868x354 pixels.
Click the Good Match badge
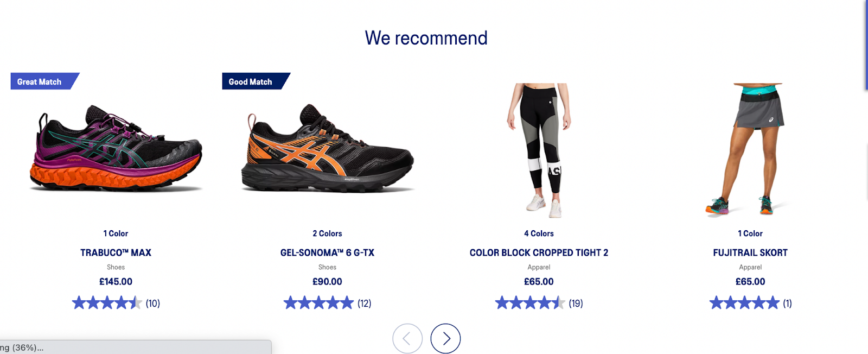pyautogui.click(x=248, y=81)
